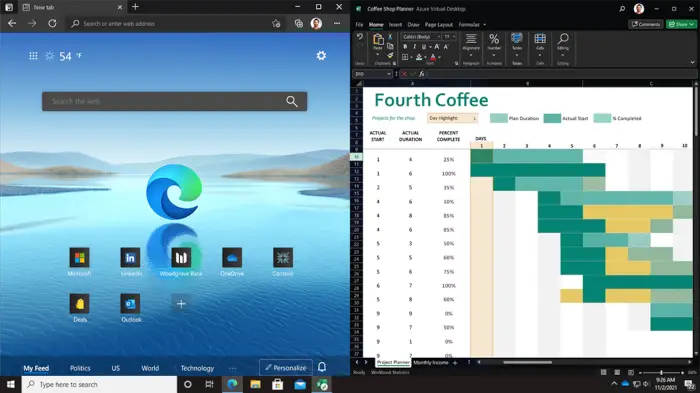This screenshot has height=393, width=700.
Task: Switch to the Insert ribbon tab
Action: (x=395, y=25)
